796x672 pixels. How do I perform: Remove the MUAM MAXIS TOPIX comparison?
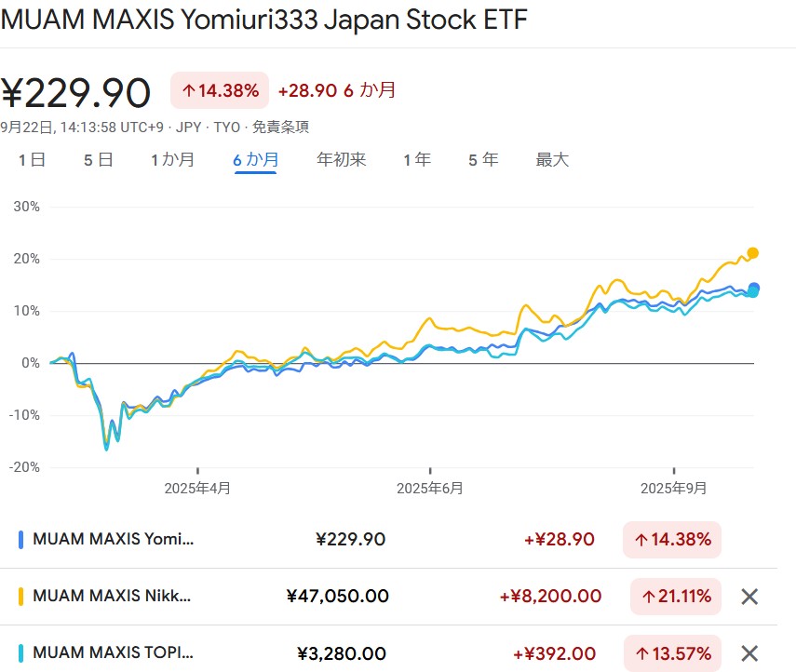coord(749,653)
